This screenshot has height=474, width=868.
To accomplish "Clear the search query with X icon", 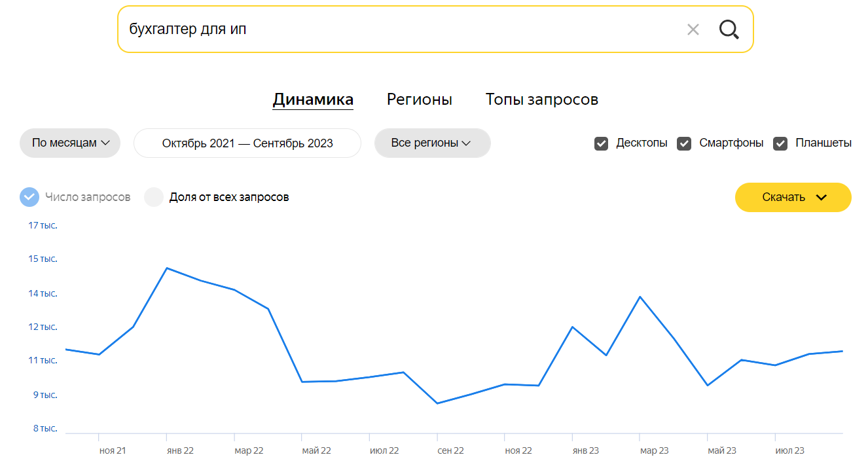I will 693,29.
